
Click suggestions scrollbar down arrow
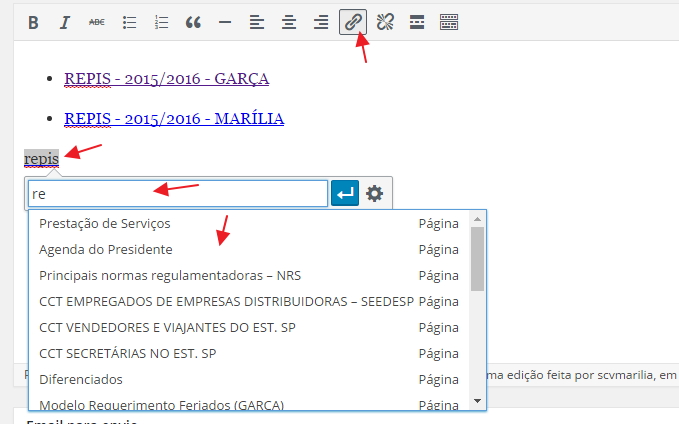(x=477, y=401)
